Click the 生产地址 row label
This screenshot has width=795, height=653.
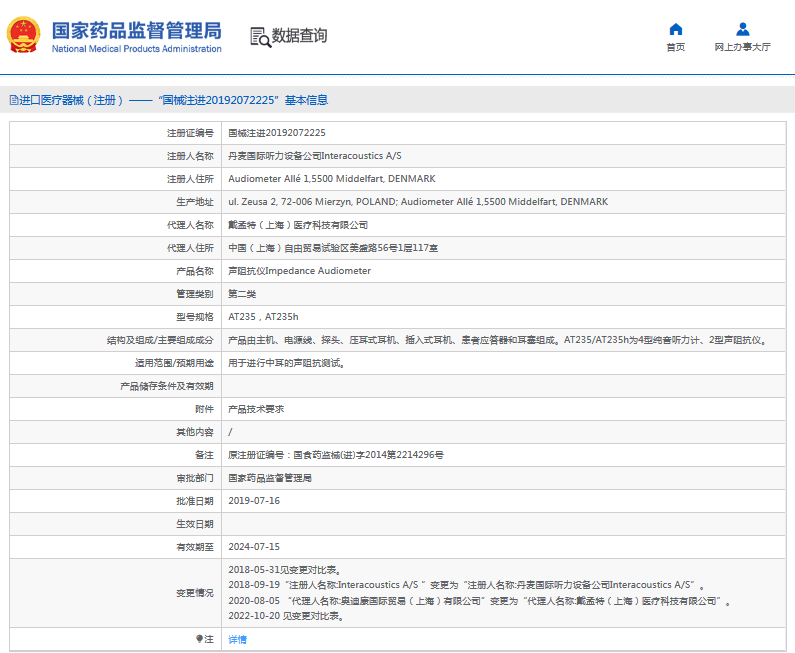195,202
